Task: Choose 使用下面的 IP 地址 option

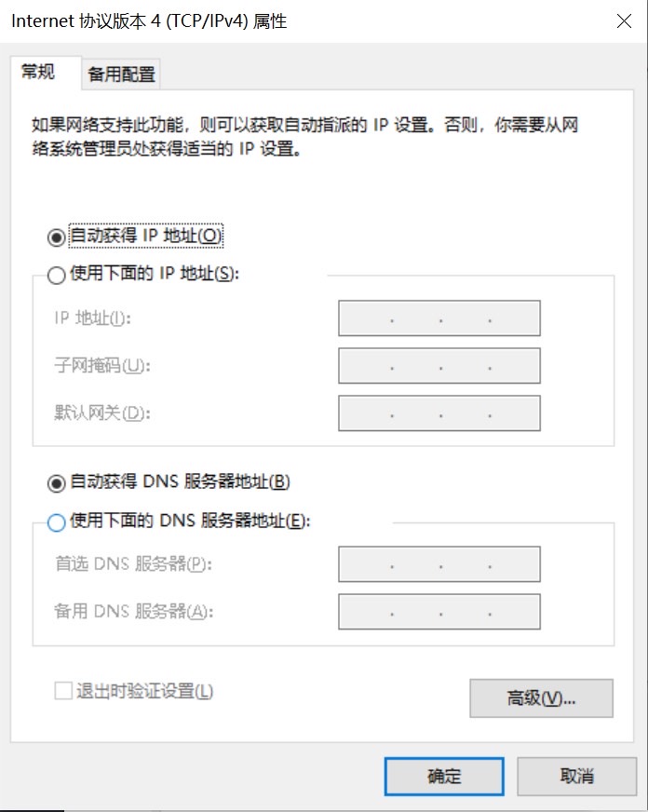Action: tap(57, 275)
